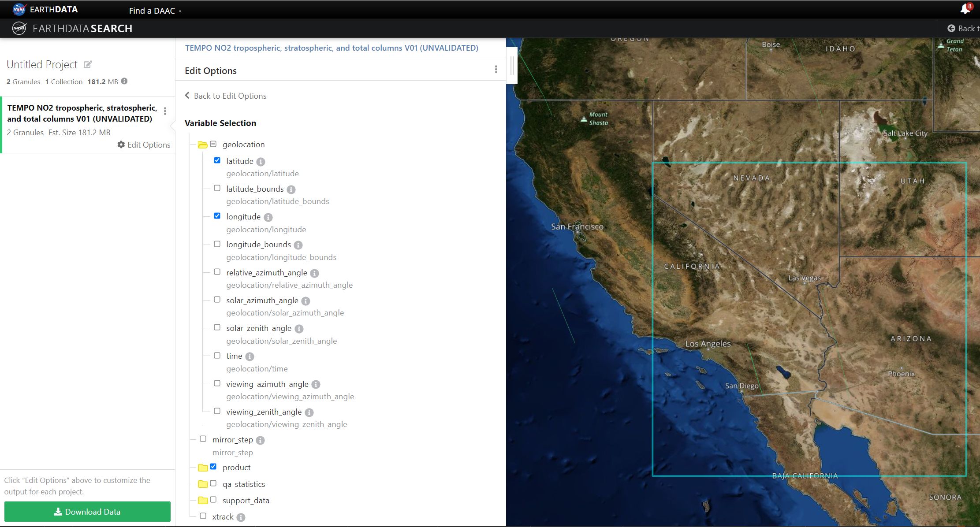The width and height of the screenshot is (980, 527).
Task: Click info icon next to latitude variable
Action: [261, 162]
